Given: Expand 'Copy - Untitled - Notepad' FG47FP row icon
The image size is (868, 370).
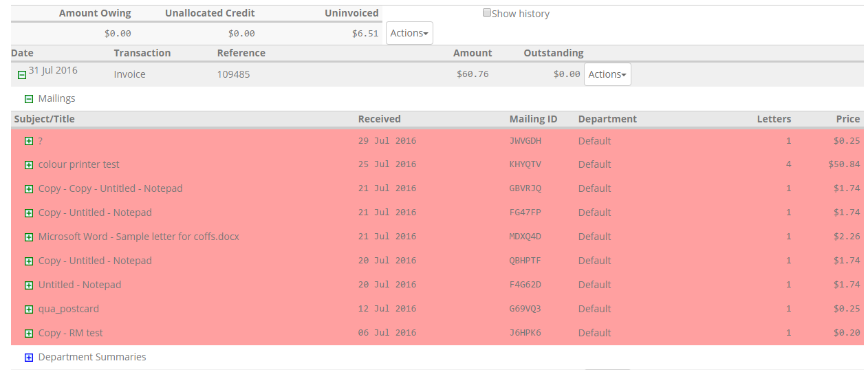Looking at the screenshot, I should pyautogui.click(x=29, y=213).
